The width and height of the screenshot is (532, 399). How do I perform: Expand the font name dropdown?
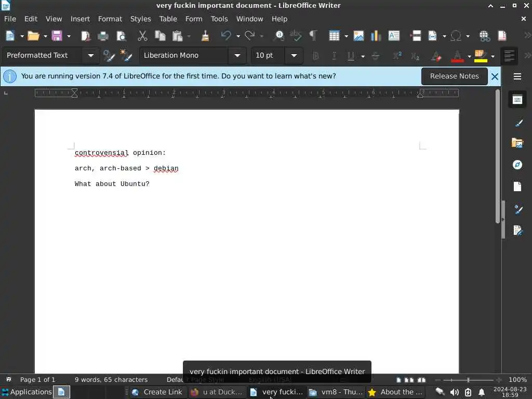click(x=237, y=55)
